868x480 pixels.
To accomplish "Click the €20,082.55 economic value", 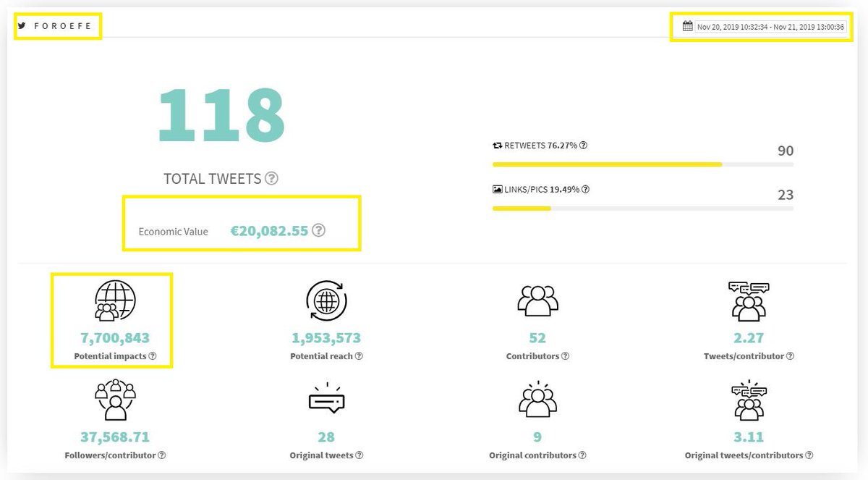I will click(269, 231).
